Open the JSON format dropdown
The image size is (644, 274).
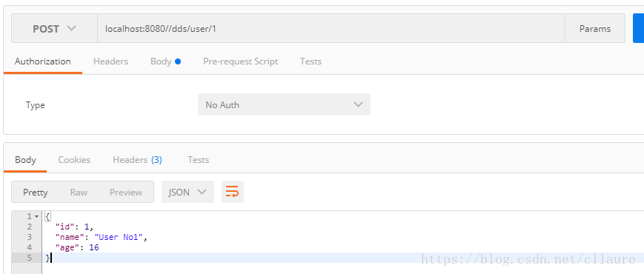(187, 192)
